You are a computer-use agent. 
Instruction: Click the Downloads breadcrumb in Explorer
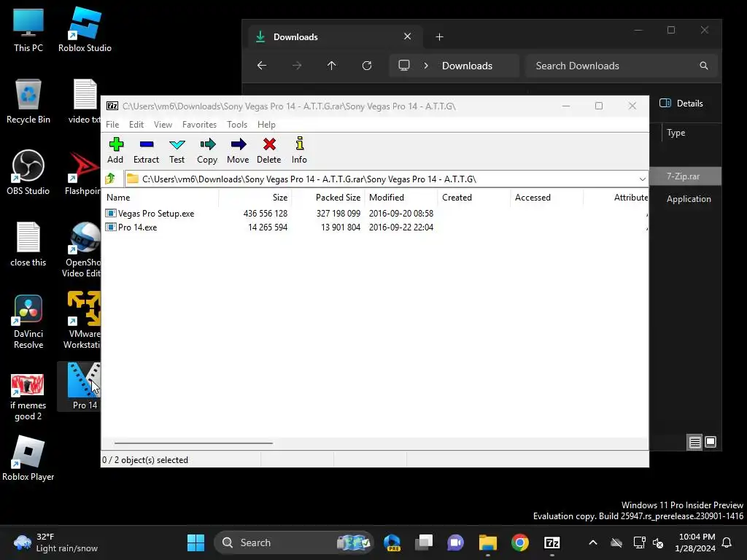pos(467,66)
